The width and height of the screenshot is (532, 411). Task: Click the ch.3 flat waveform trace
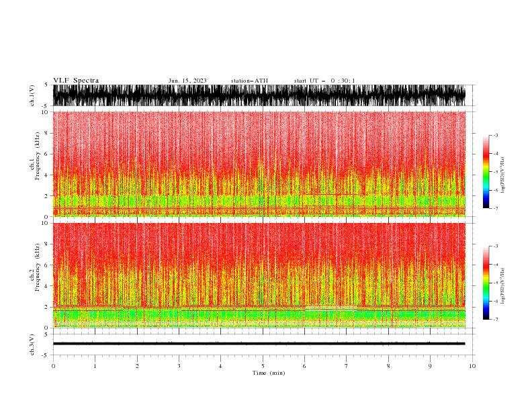pyautogui.click(x=259, y=344)
